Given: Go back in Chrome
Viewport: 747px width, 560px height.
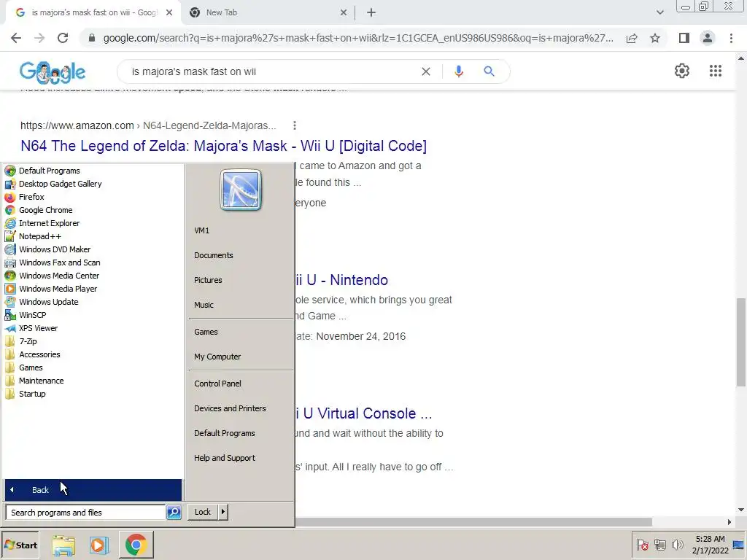Looking at the screenshot, I should [16, 38].
